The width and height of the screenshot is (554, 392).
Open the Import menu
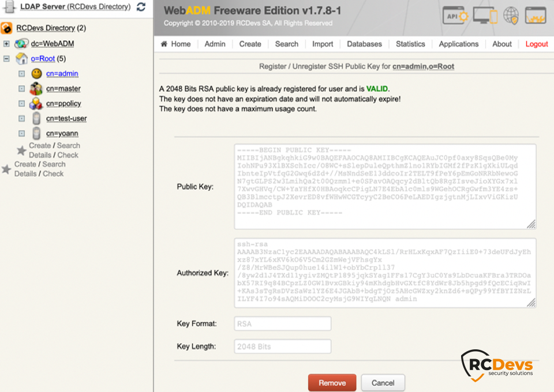pyautogui.click(x=323, y=44)
